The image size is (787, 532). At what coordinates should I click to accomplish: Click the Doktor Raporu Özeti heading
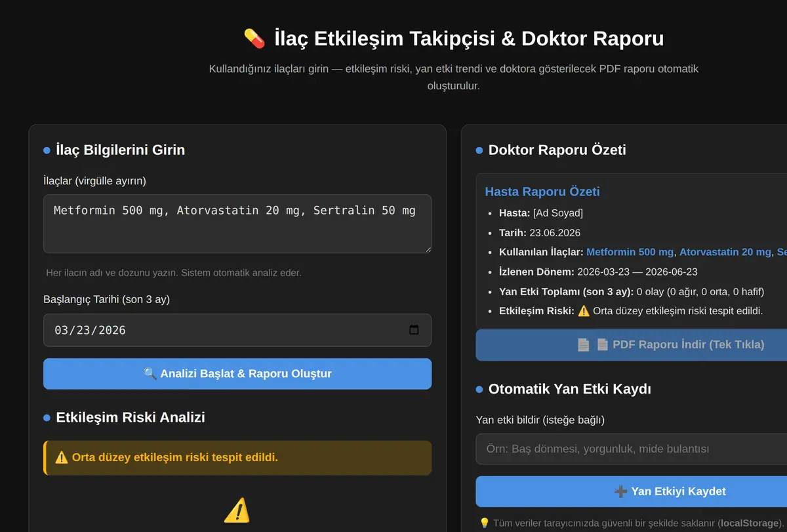(557, 150)
